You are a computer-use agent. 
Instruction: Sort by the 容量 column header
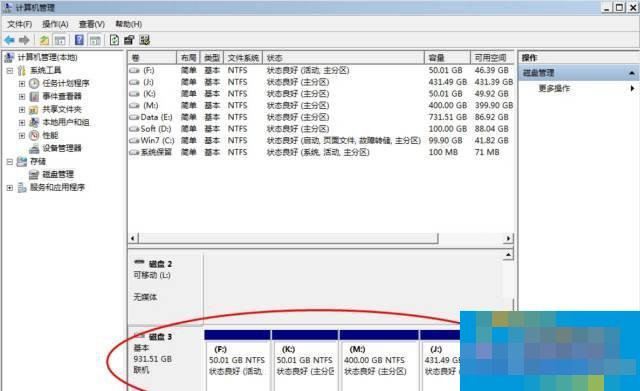tap(447, 58)
